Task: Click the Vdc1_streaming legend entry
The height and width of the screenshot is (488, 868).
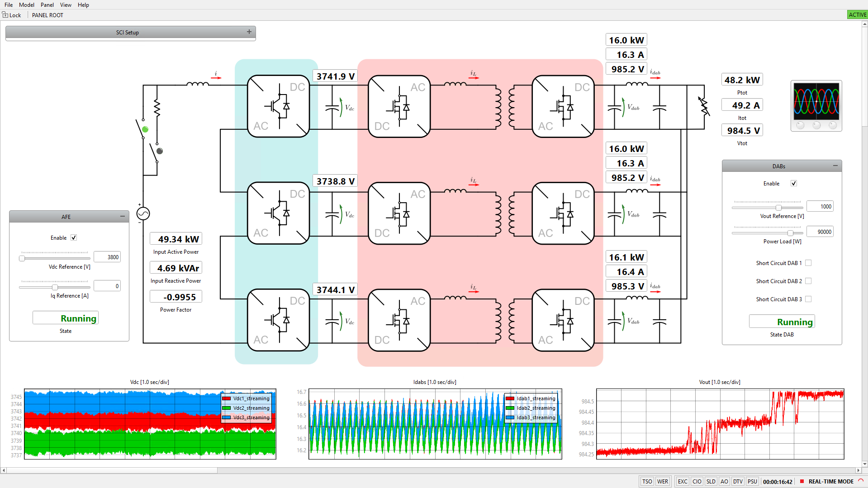Action: click(247, 398)
